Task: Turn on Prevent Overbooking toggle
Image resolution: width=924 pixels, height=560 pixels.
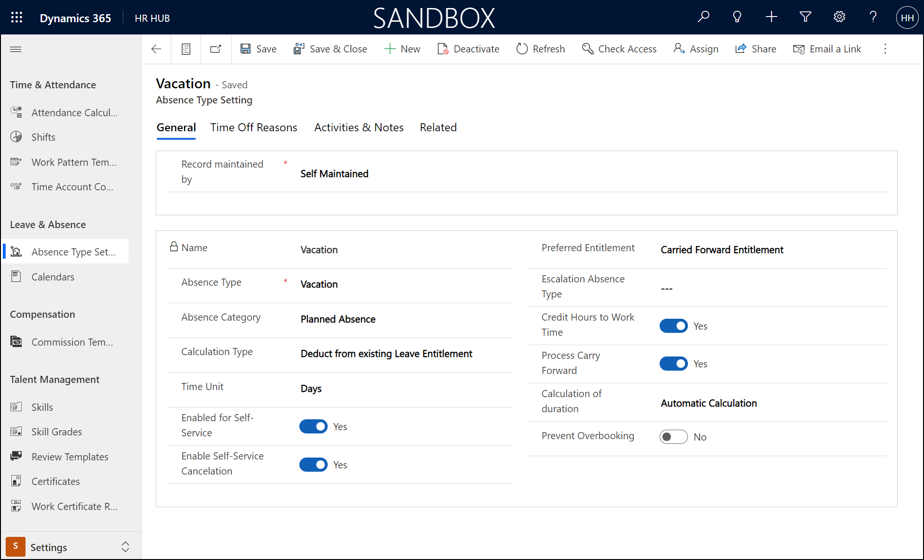Action: click(673, 437)
